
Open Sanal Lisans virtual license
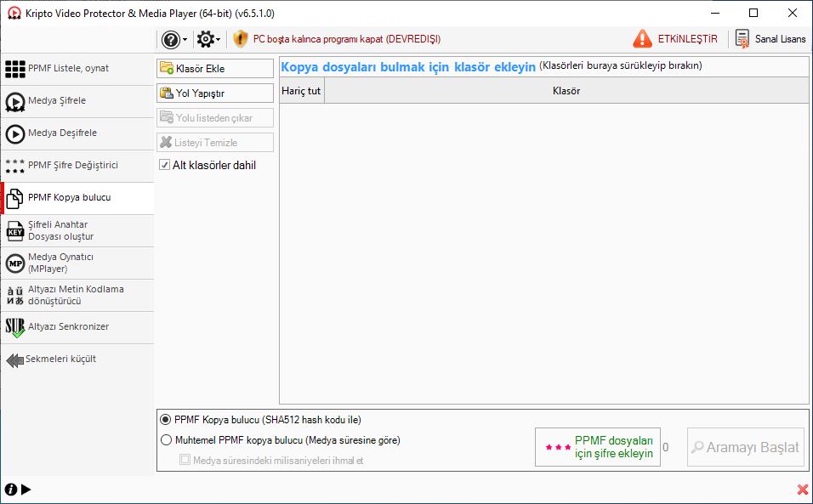coord(770,39)
